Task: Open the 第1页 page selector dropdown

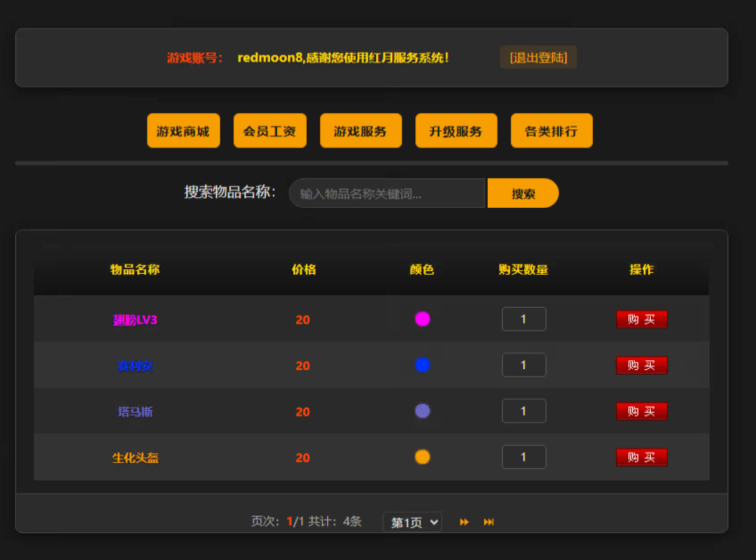Action: pyautogui.click(x=412, y=522)
